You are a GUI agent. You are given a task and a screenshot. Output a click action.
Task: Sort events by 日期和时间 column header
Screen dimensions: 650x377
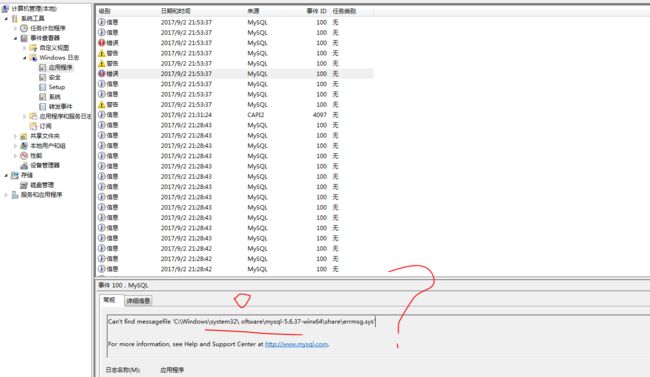(201, 11)
